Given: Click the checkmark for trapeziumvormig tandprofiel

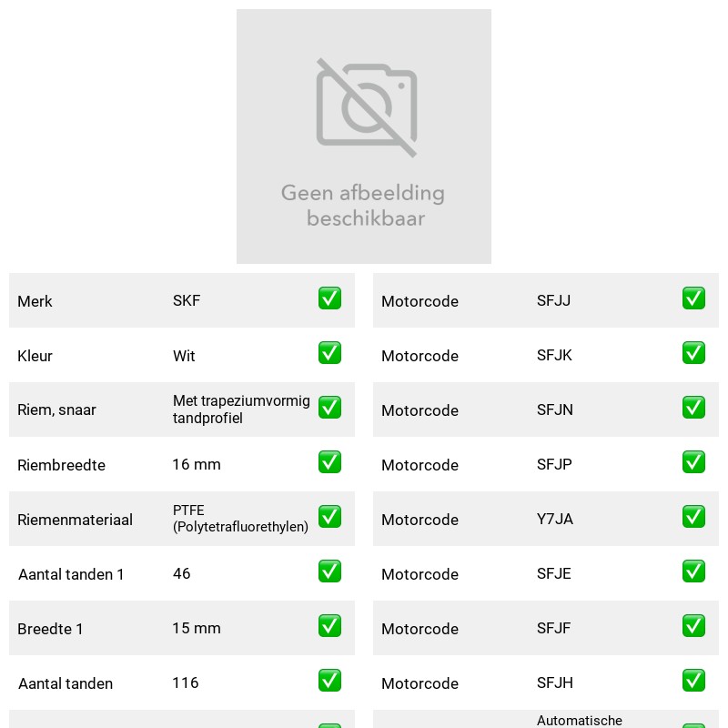Looking at the screenshot, I should pyautogui.click(x=329, y=407).
